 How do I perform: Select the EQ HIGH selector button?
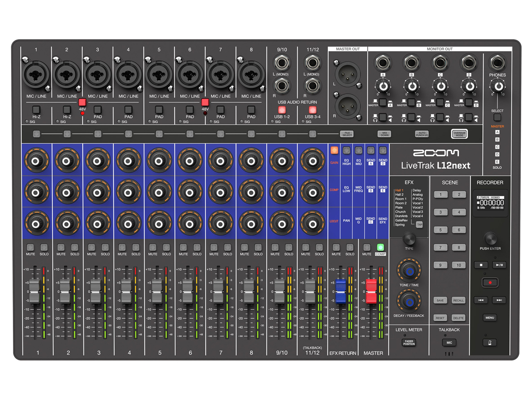346,150
